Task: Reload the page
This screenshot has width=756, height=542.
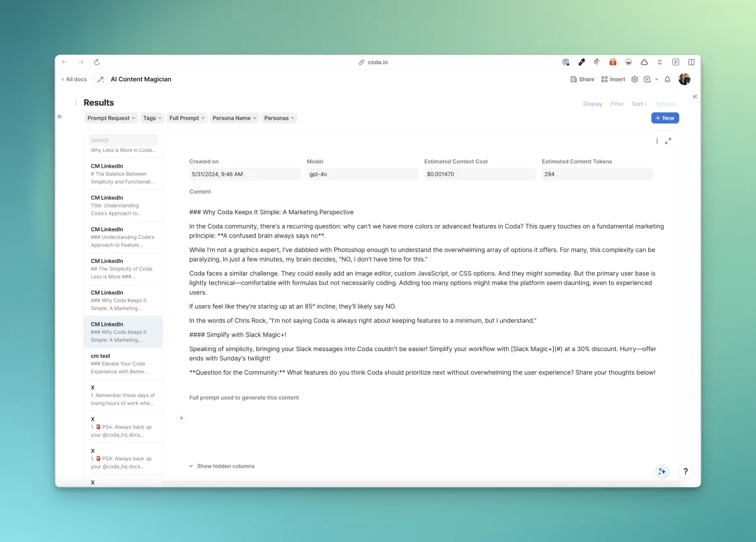Action: coord(97,62)
